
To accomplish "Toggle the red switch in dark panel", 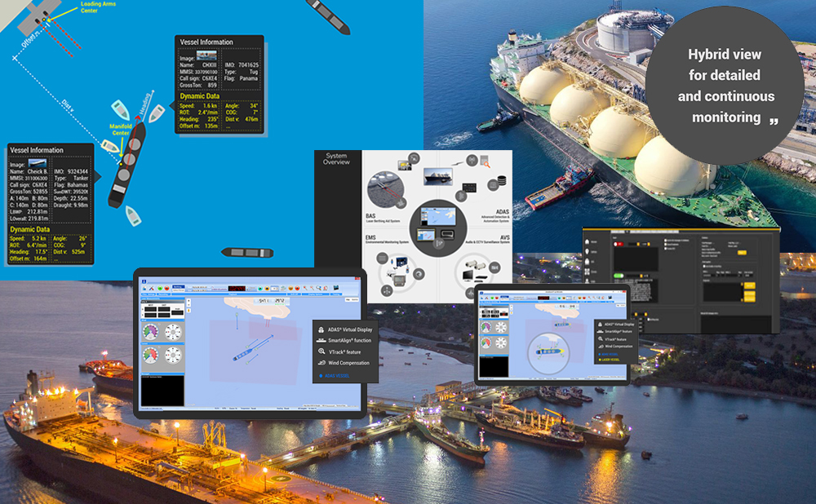I will (619, 243).
